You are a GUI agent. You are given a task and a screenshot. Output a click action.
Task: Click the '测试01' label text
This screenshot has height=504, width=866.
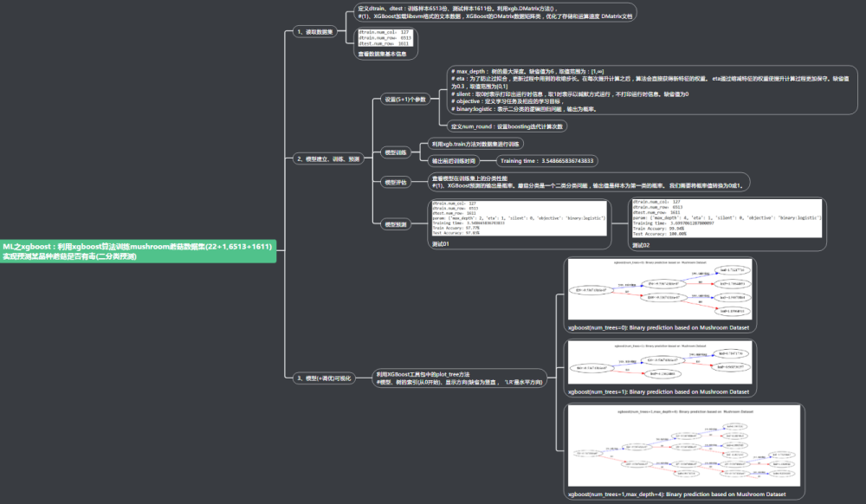pyautogui.click(x=440, y=244)
